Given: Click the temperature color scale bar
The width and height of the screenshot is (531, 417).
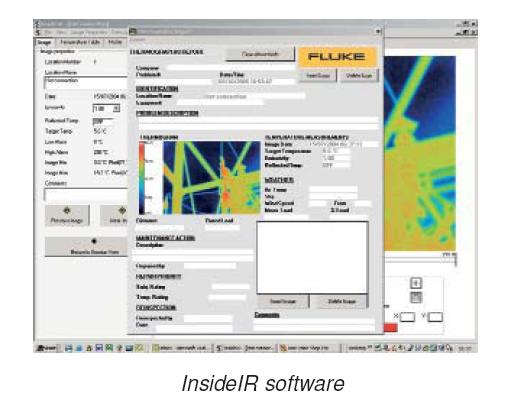Looking at the screenshot, I should point(142,178).
